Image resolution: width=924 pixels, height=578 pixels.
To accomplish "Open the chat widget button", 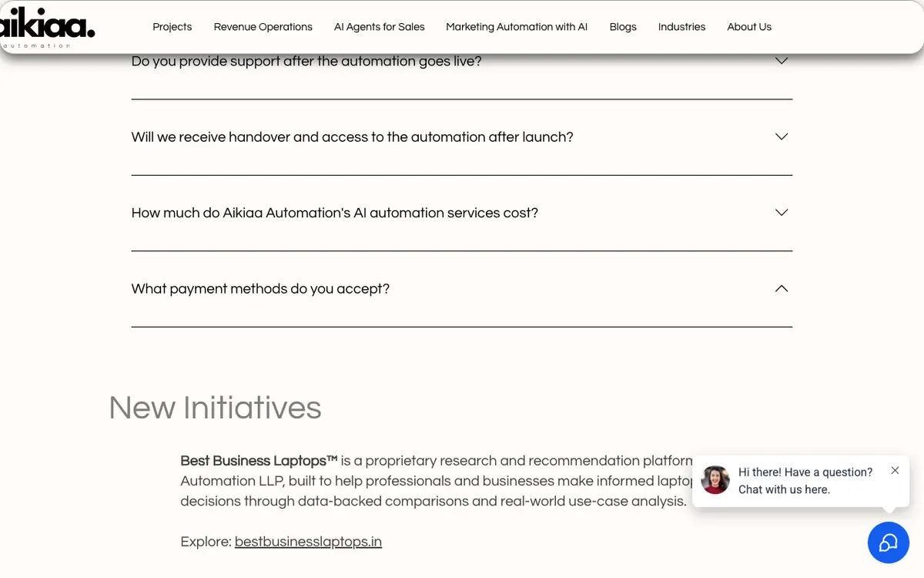I will pos(888,543).
